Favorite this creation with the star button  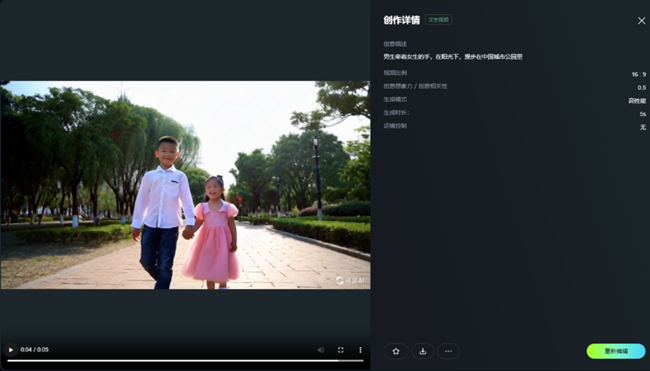click(396, 351)
